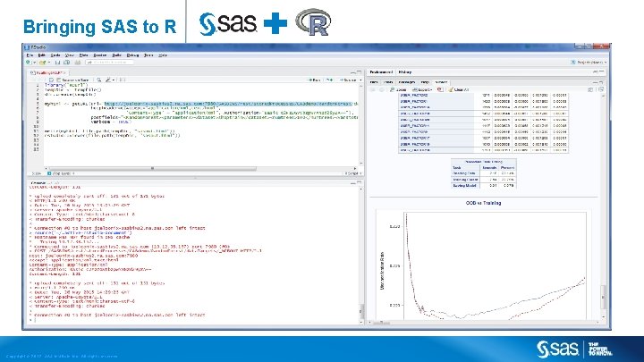Click the Re-run previous code icon
The width and height of the screenshot is (644, 362).
coord(329,80)
